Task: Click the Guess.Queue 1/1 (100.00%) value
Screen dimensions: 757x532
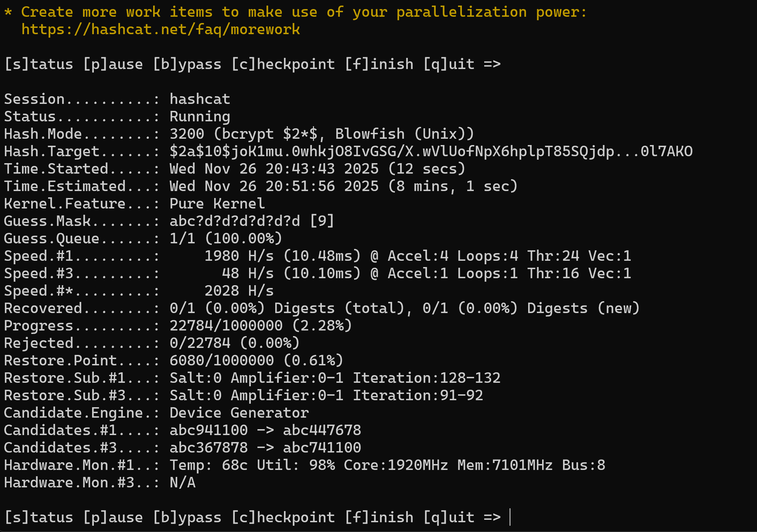Action: [226, 239]
